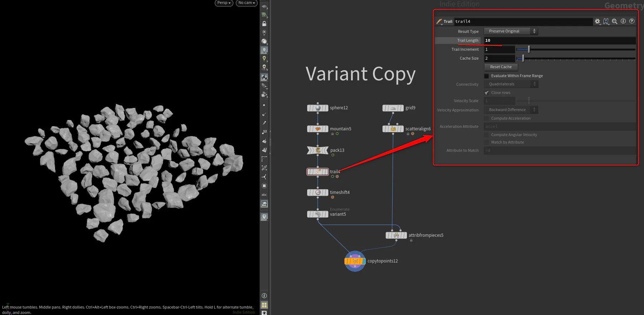
Task: Click the Cache Size slider handle
Action: pyautogui.click(x=523, y=58)
